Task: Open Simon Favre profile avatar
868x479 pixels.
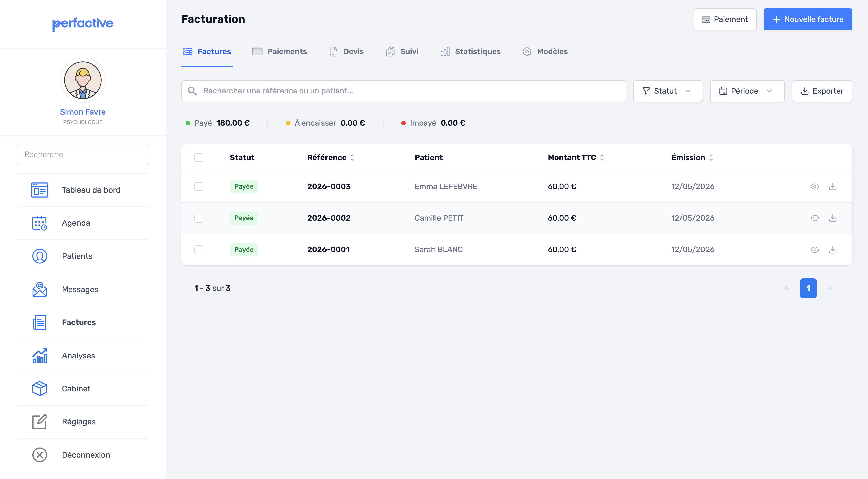Action: 83,80
